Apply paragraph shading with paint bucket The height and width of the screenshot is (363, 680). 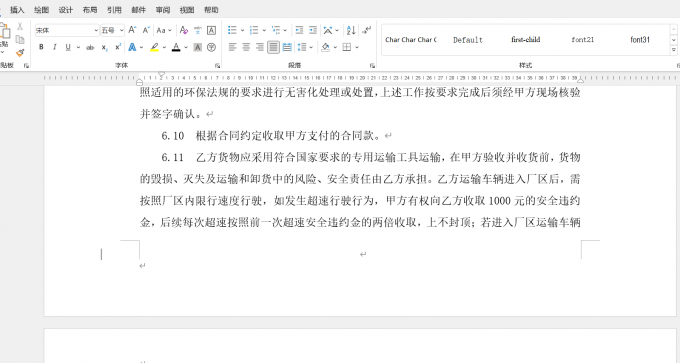point(326,47)
